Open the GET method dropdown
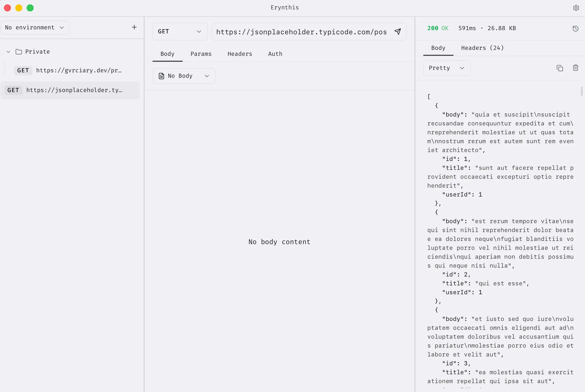This screenshot has height=392, width=585. 180,32
